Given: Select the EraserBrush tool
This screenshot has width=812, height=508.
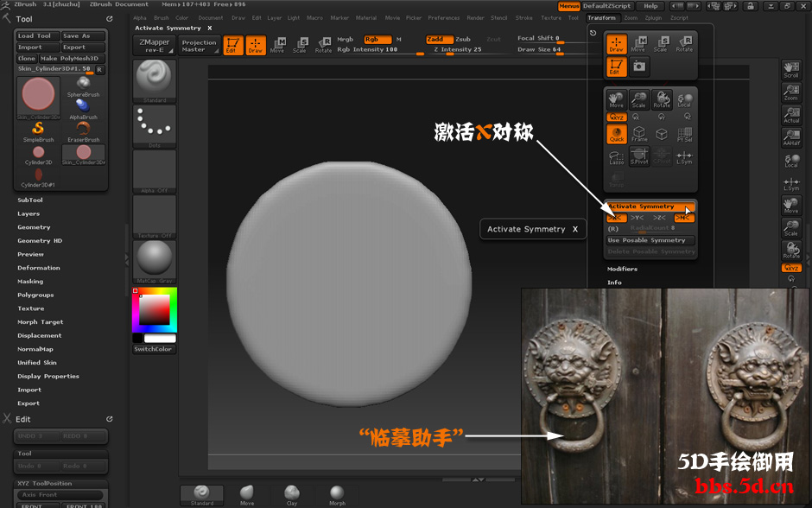Looking at the screenshot, I should [x=84, y=132].
